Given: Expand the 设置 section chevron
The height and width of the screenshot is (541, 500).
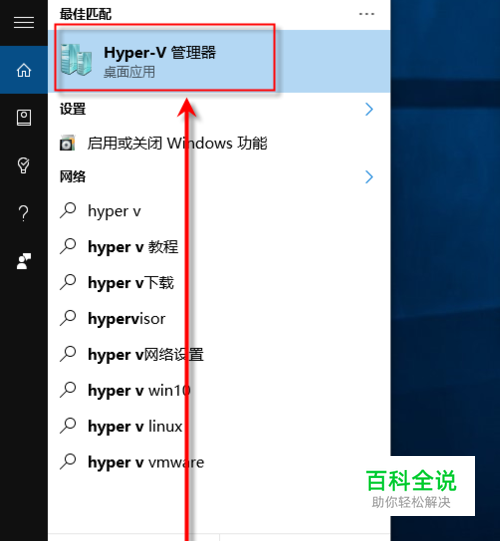Looking at the screenshot, I should [369, 109].
